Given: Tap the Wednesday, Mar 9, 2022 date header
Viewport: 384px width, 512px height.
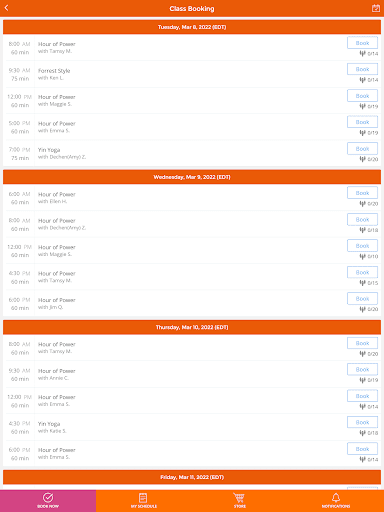Looking at the screenshot, I should tap(192, 177).
